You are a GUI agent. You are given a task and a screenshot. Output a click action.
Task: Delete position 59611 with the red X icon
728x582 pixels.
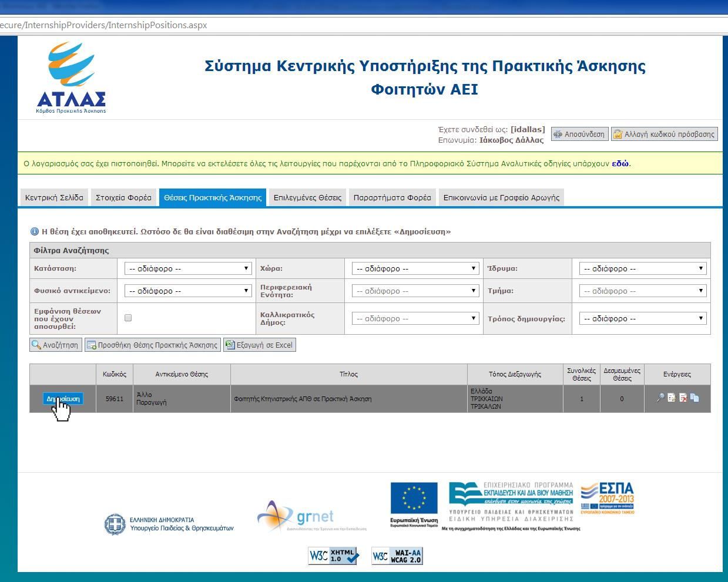(x=683, y=398)
